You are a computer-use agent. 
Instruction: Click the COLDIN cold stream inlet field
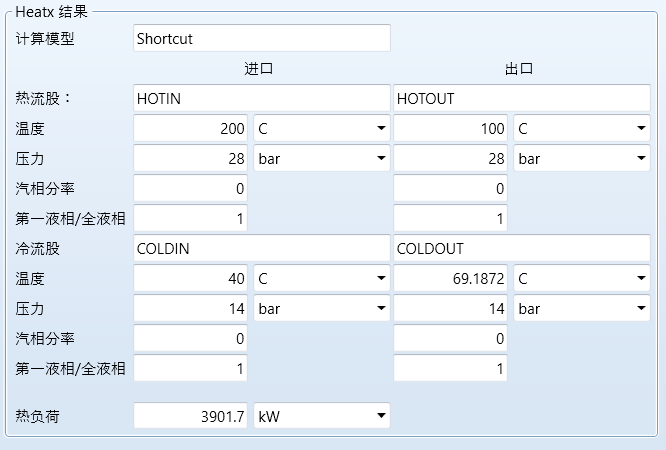click(261, 248)
